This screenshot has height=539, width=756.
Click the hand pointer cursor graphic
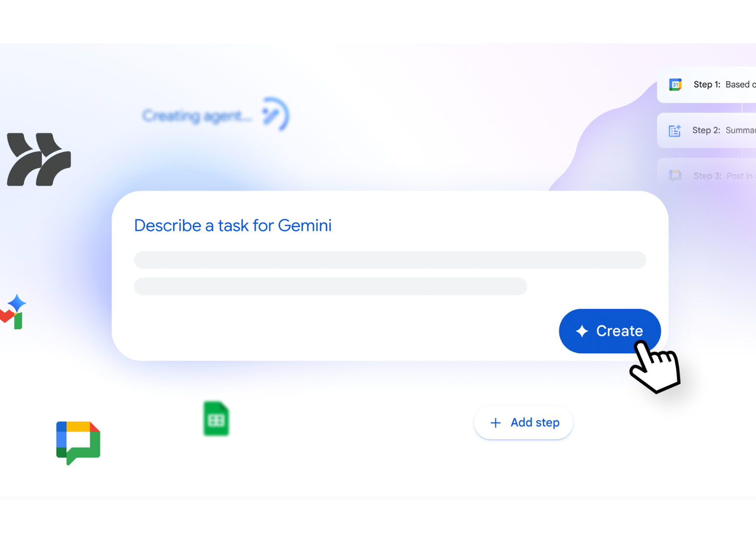click(655, 367)
